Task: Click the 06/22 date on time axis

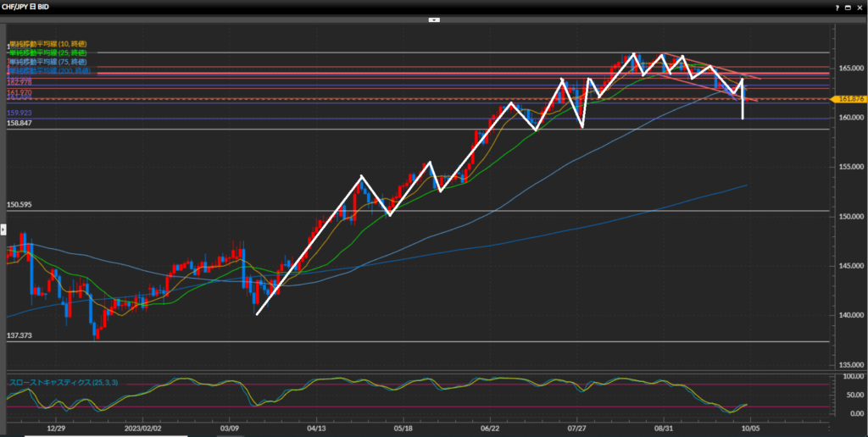Action: pyautogui.click(x=490, y=429)
